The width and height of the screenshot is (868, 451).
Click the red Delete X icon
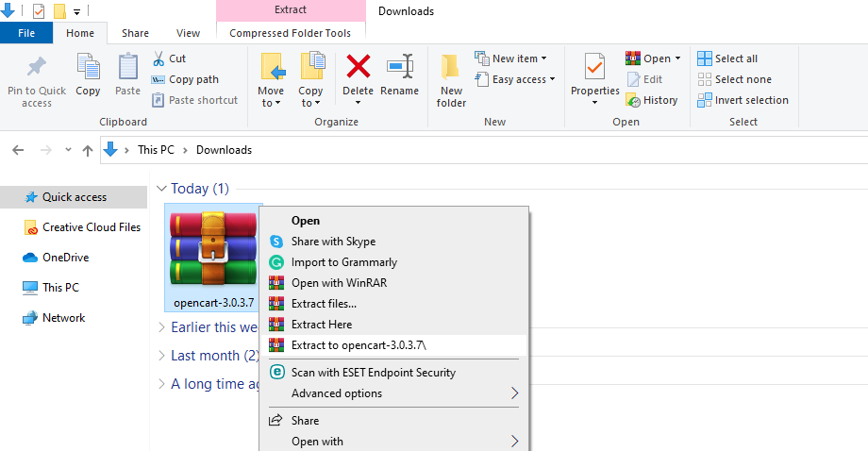pos(359,66)
